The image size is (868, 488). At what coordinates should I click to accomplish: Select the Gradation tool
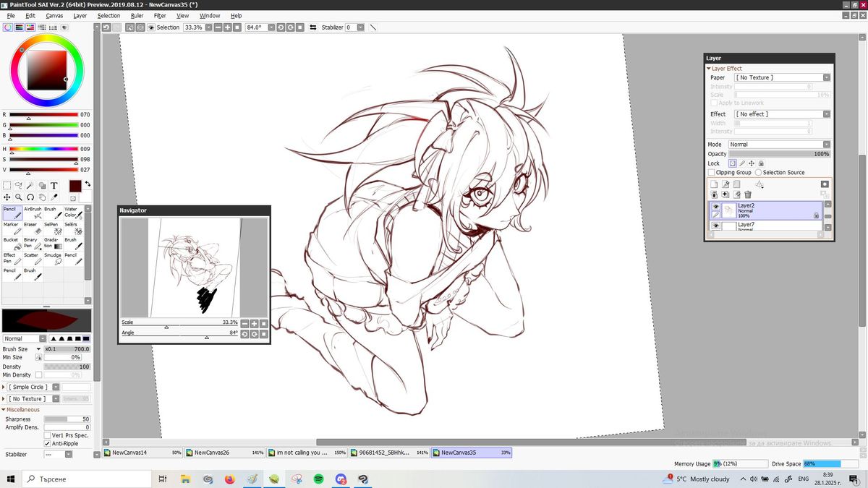pyautogui.click(x=53, y=244)
